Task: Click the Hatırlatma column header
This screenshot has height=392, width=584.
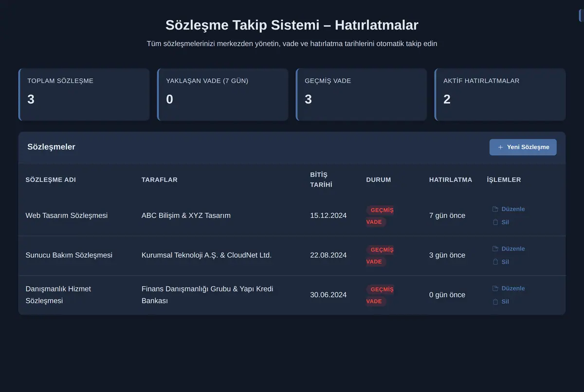Action: click(x=451, y=180)
